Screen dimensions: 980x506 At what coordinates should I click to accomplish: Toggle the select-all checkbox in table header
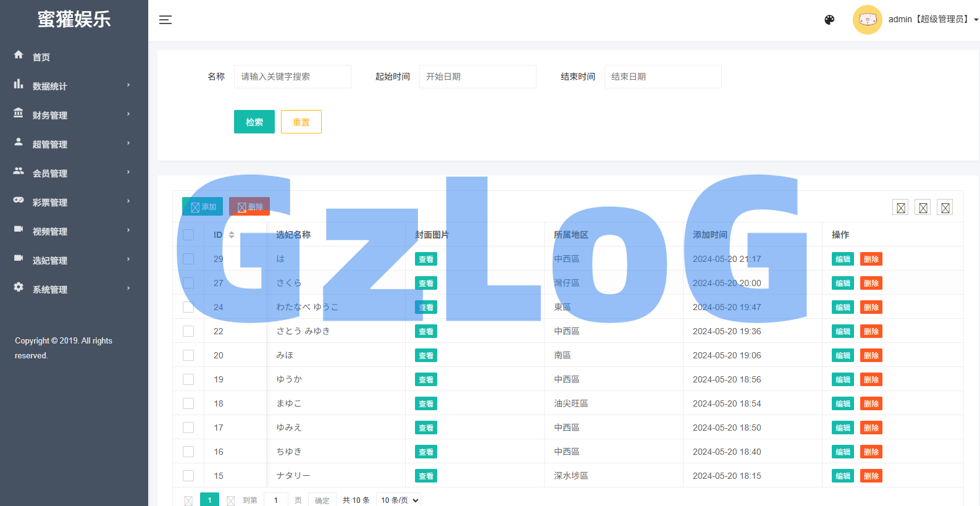[188, 235]
